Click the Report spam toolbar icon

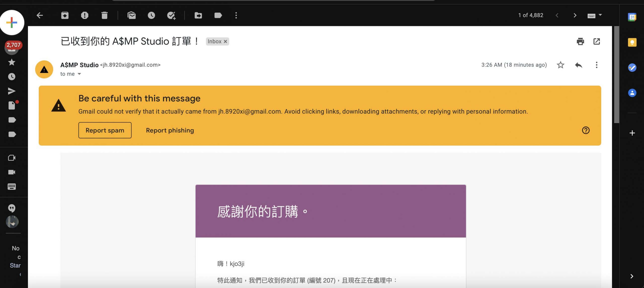pyautogui.click(x=85, y=15)
